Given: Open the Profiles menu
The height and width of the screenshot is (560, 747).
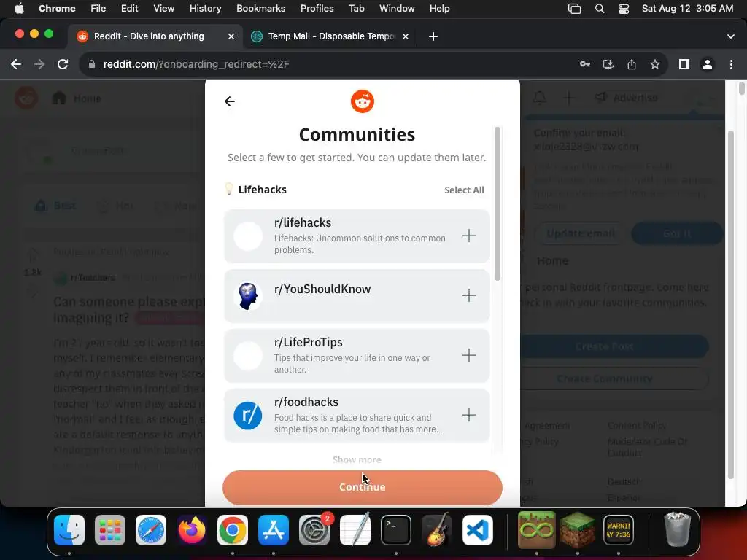Looking at the screenshot, I should coord(317,9).
